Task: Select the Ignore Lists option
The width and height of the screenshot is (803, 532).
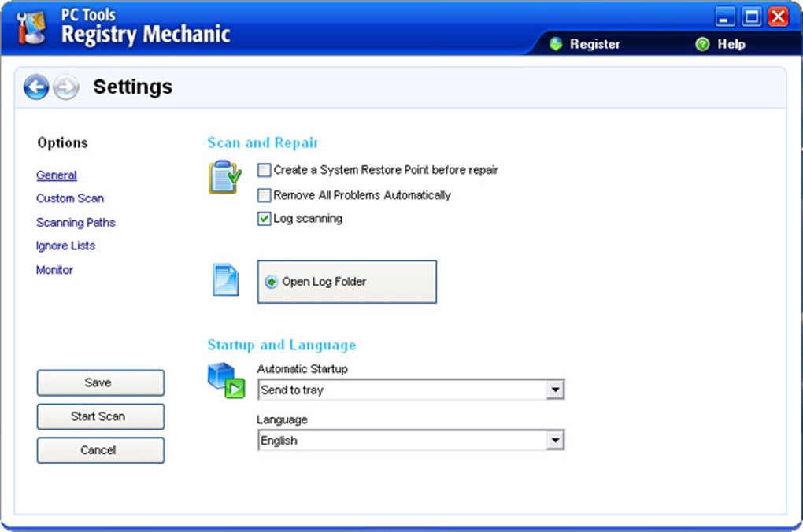Action: [65, 246]
